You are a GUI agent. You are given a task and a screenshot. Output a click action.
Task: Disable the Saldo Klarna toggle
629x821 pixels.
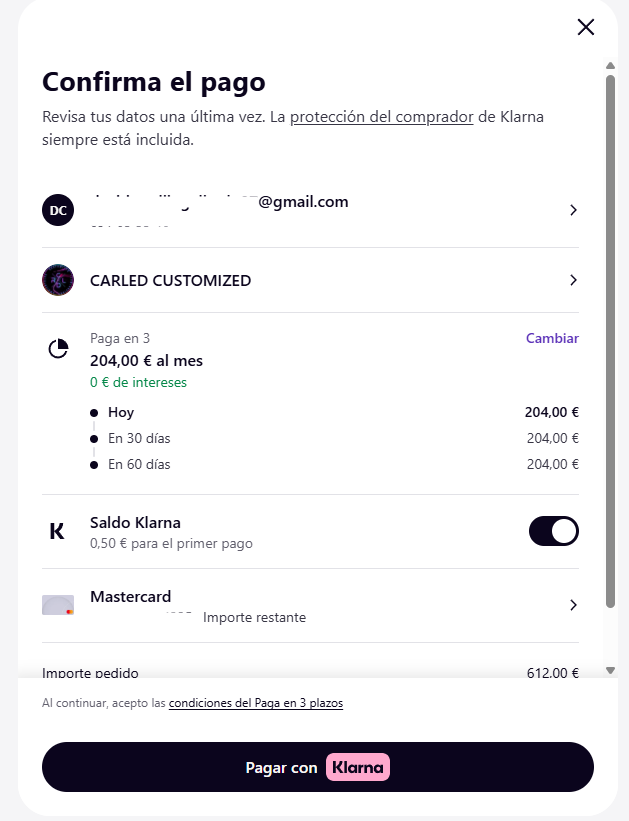pyautogui.click(x=553, y=531)
